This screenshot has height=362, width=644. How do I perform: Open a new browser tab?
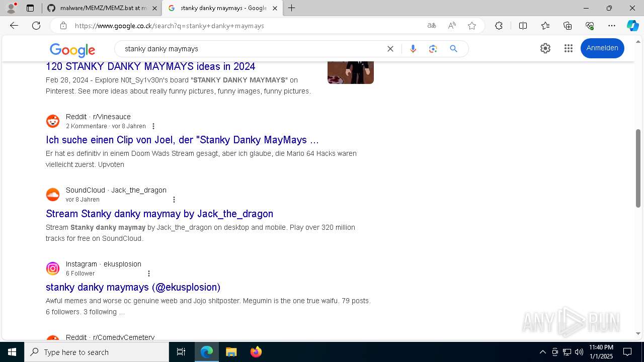click(292, 8)
